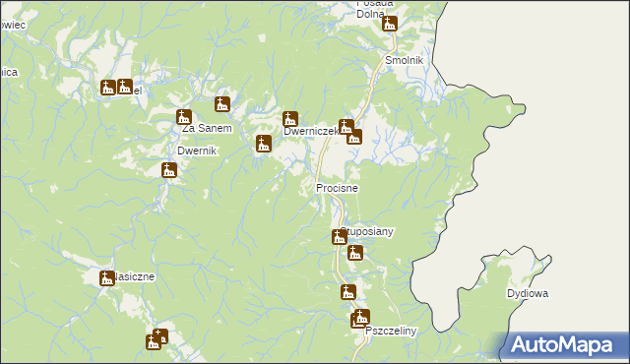The image size is (630, 364).
Task: Open the church marker northeast of Za Sanem
Action: coord(222,104)
